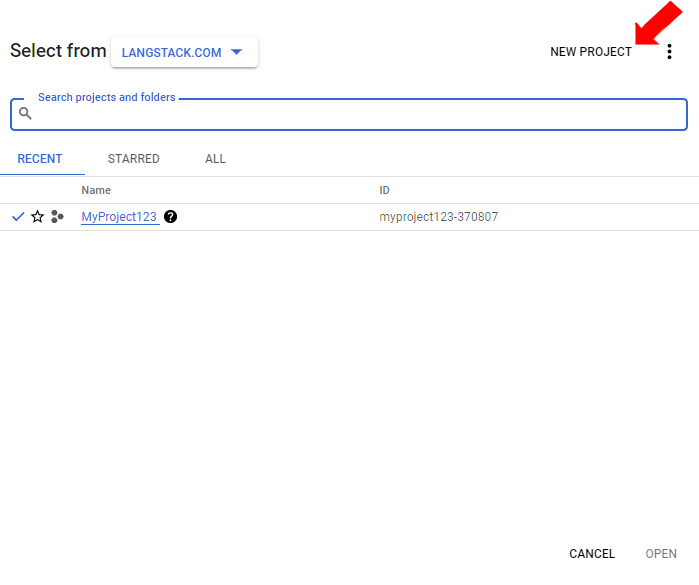Click the NEW PROJECT button
This screenshot has height=585, width=699.
point(590,52)
